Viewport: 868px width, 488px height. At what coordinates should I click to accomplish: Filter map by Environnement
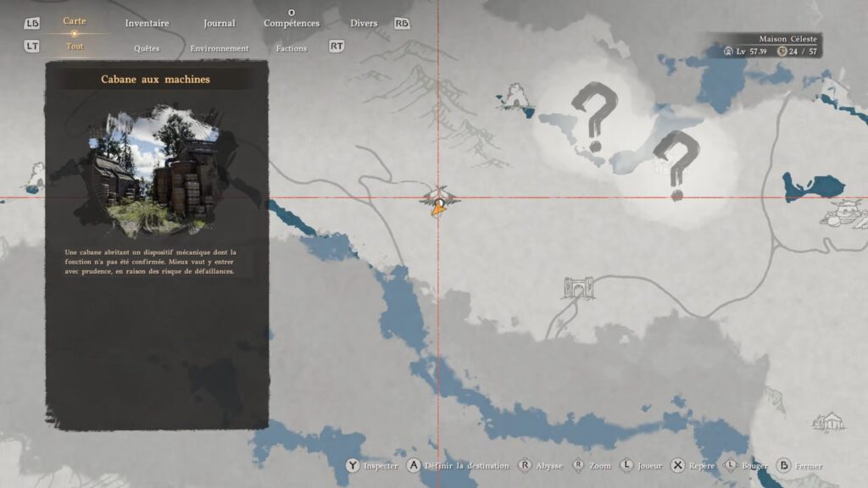pyautogui.click(x=219, y=48)
